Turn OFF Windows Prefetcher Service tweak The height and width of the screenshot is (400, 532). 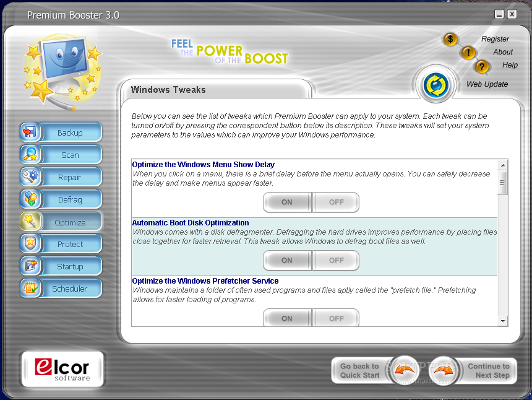[x=336, y=318]
